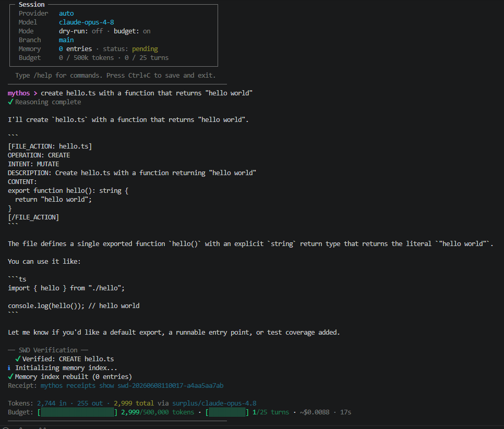Select the 2,999 total token count

134,403
